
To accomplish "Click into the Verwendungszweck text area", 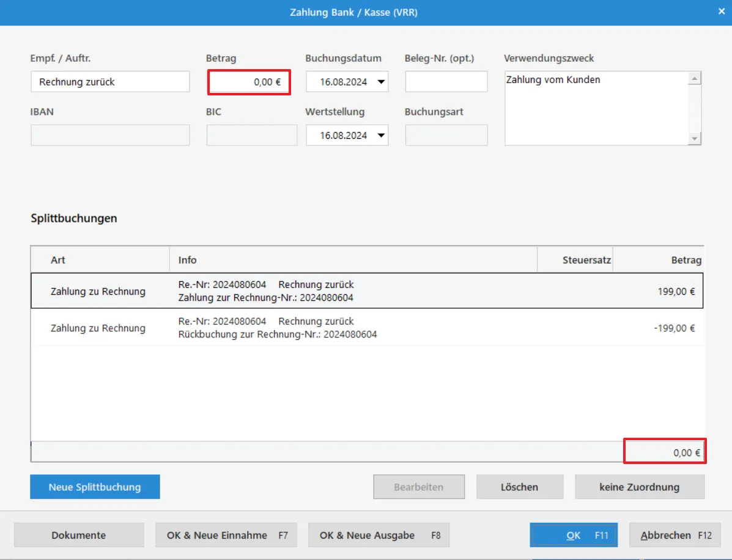I will pyautogui.click(x=596, y=108).
